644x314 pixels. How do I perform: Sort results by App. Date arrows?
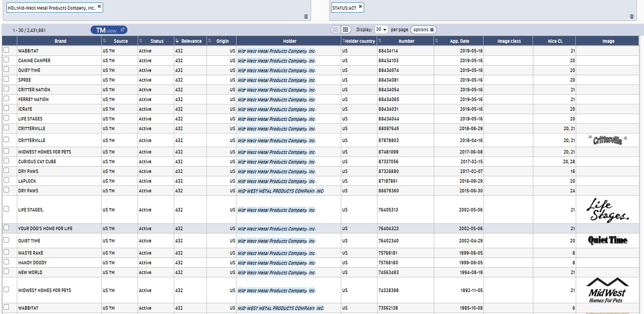click(436, 41)
